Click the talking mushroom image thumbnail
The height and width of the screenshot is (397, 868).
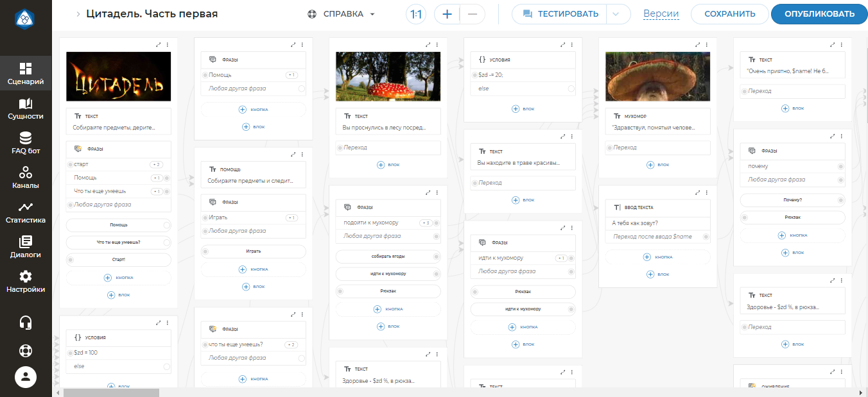coord(657,76)
